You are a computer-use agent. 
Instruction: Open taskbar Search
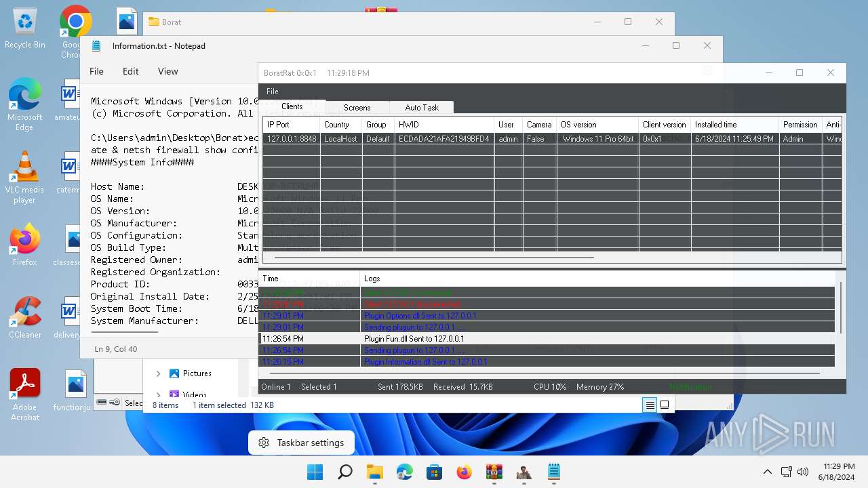tap(344, 472)
